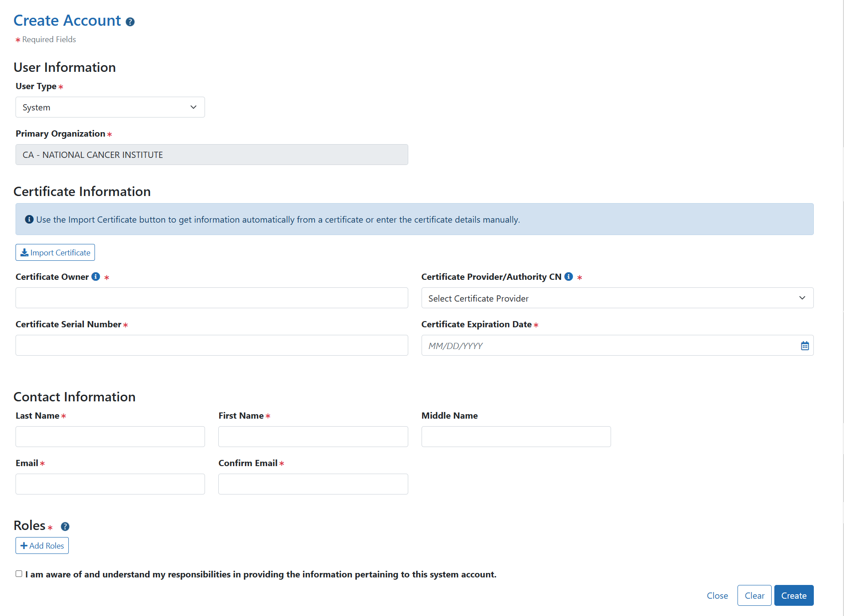Open the User Type dropdown
The height and width of the screenshot is (616, 844).
click(x=110, y=107)
